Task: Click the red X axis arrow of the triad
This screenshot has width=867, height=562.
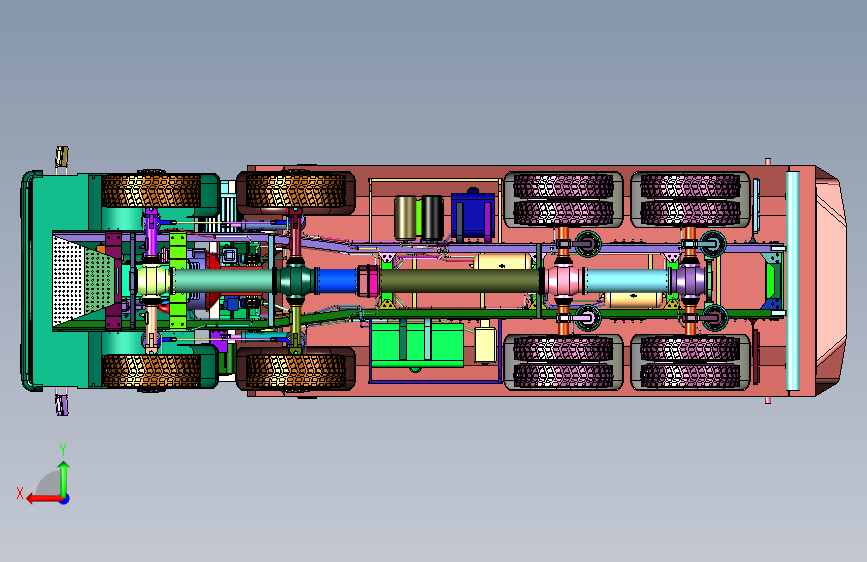Action: point(43,499)
